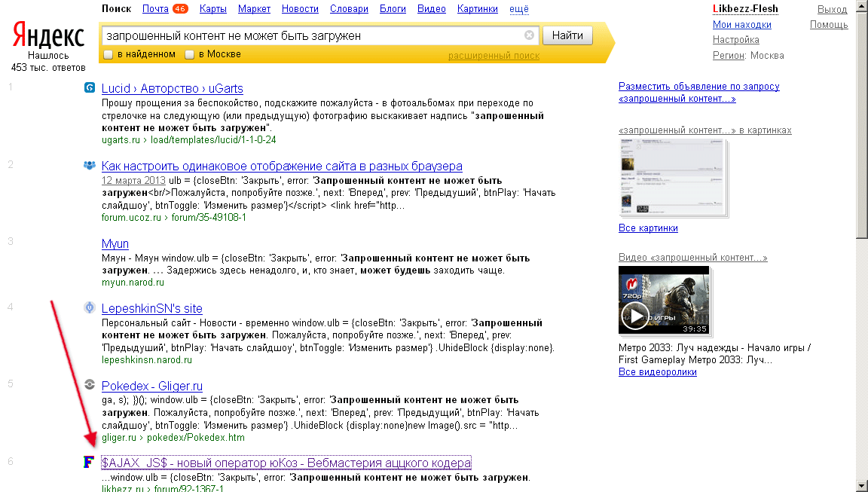Viewport: 868px width, 492px height.
Task: Open the 46 unread mail counter badge
Action: pyautogui.click(x=180, y=9)
